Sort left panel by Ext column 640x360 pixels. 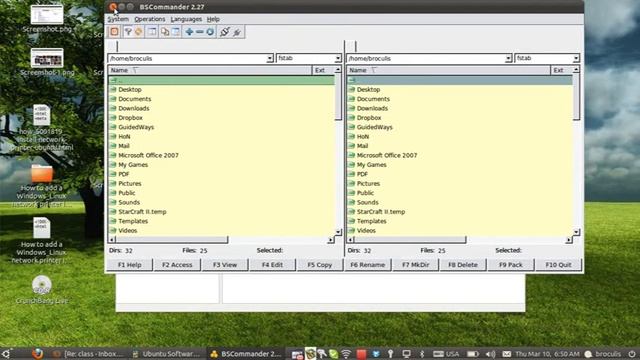[323, 70]
